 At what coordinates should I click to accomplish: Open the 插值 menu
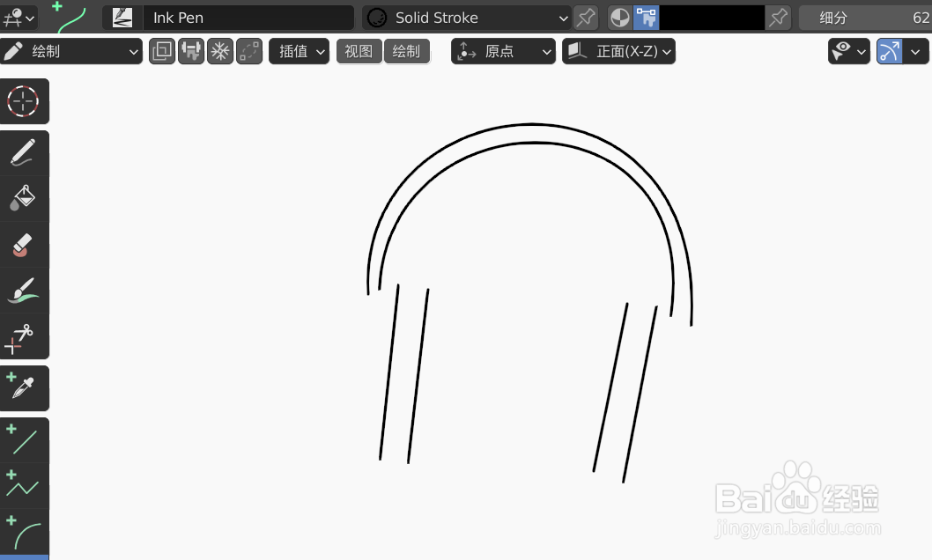(x=299, y=51)
